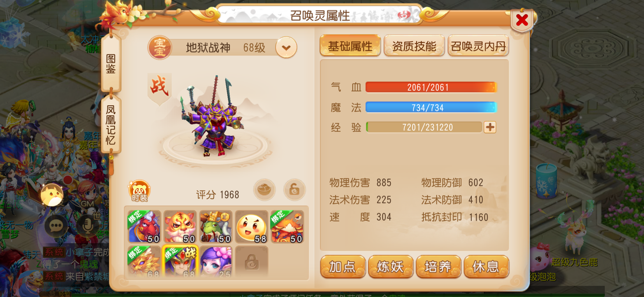Click the 经验 experience progress bar
The image size is (644, 297).
point(424,127)
